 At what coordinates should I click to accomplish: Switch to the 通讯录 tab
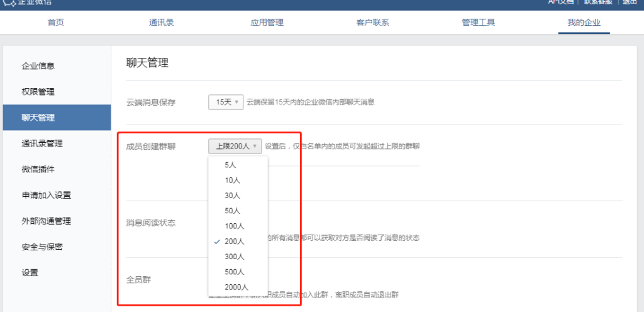coord(162,23)
